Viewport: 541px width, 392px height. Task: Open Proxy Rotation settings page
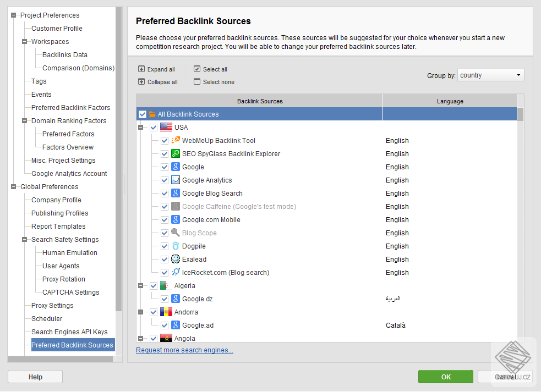[x=63, y=279]
